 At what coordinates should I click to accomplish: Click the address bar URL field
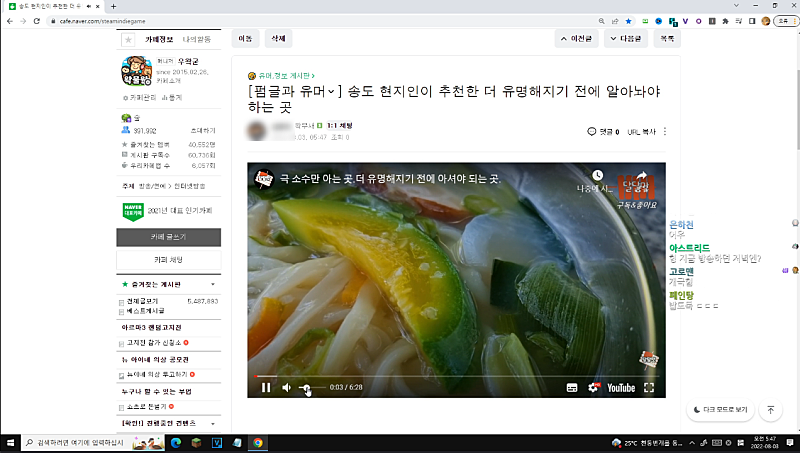tap(321, 21)
